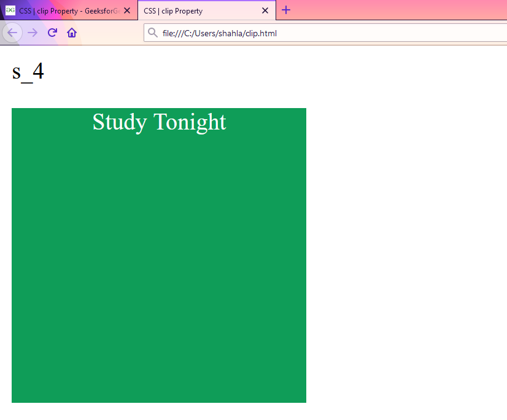Screen dimensions: 507x420
Task: Click the magnifier icon in the address bar
Action: (152, 33)
